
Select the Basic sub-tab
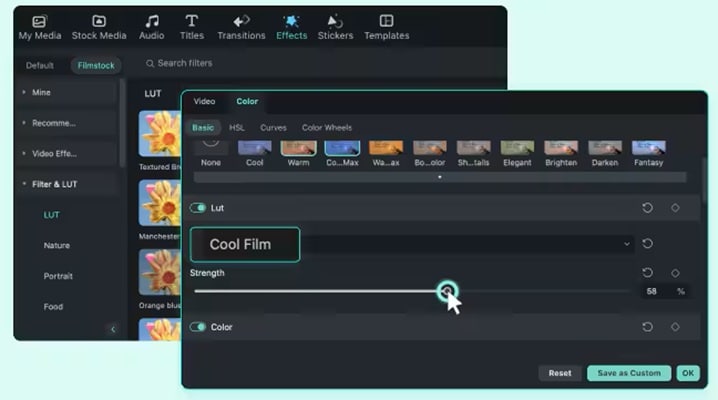tap(203, 128)
